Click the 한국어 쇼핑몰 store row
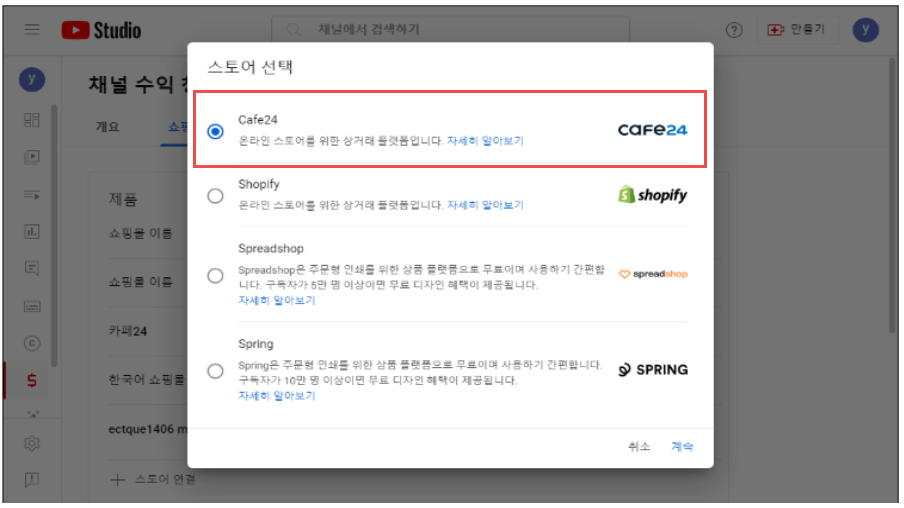 click(x=146, y=380)
